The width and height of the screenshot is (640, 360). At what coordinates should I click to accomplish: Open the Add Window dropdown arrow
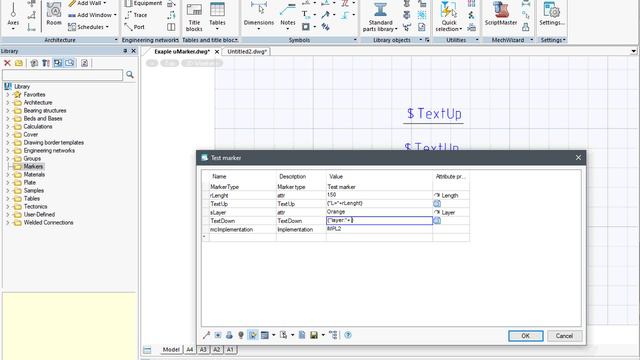pyautogui.click(x=115, y=15)
